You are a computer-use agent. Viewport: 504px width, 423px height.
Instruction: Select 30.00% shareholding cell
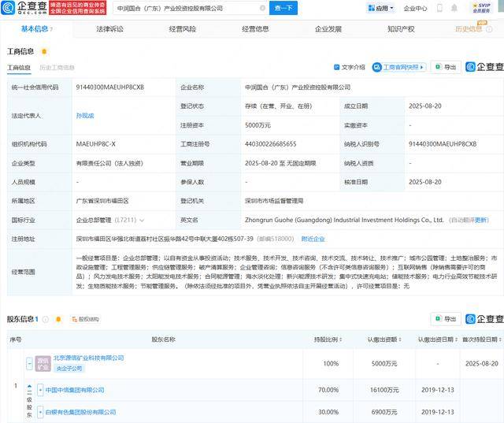point(328,412)
